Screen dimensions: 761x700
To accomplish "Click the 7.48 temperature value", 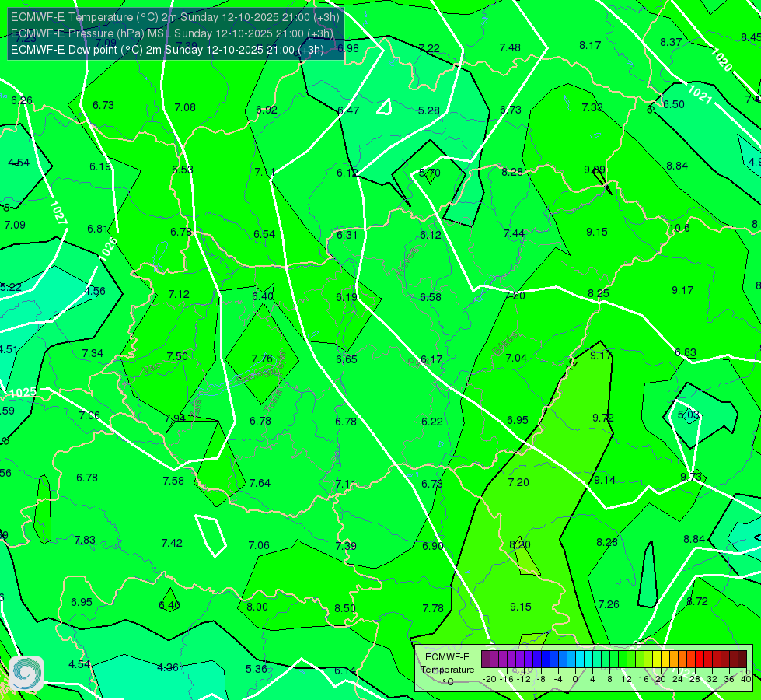I will [510, 47].
